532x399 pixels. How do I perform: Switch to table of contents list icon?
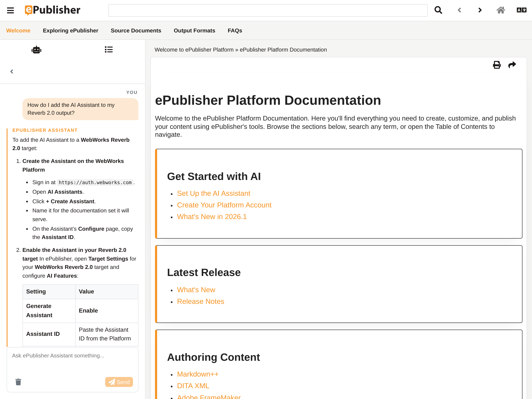pyautogui.click(x=109, y=49)
